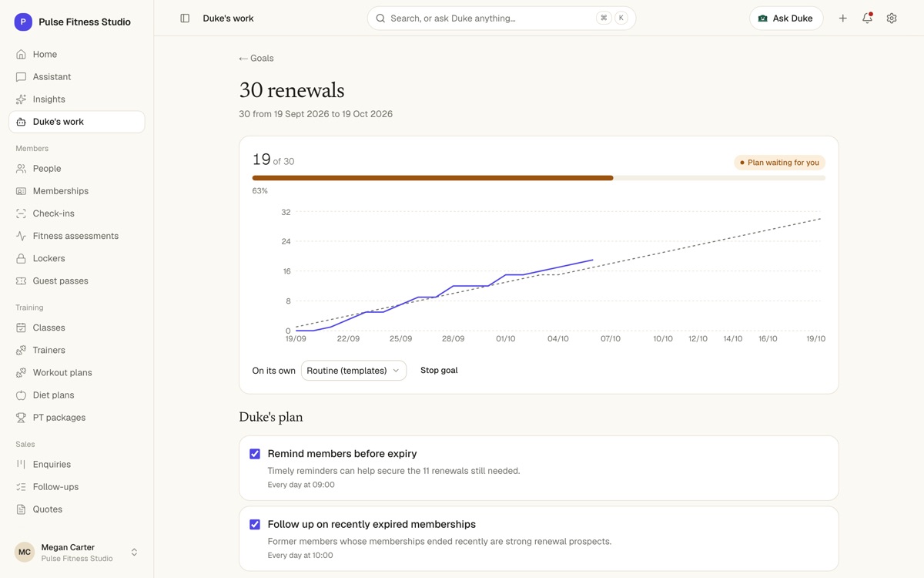
Task: Click the Stop goal button
Action: [x=439, y=371]
